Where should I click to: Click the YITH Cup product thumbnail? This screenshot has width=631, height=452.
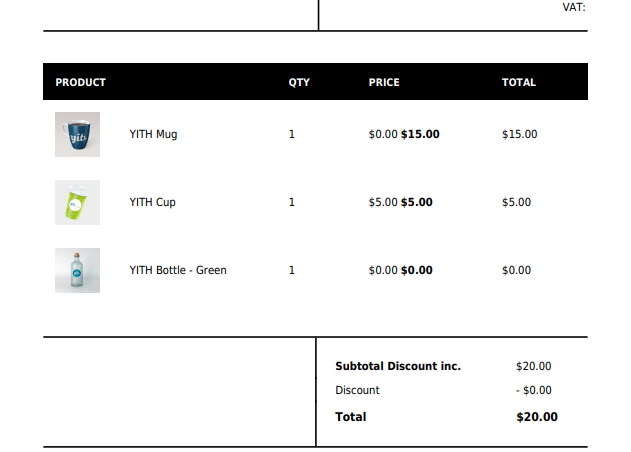[x=77, y=202]
